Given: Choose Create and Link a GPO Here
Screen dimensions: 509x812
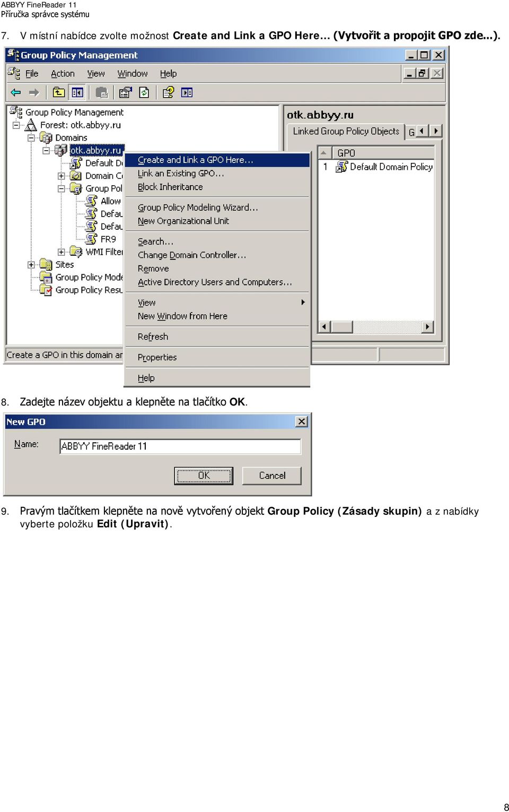Looking at the screenshot, I should 217,160.
